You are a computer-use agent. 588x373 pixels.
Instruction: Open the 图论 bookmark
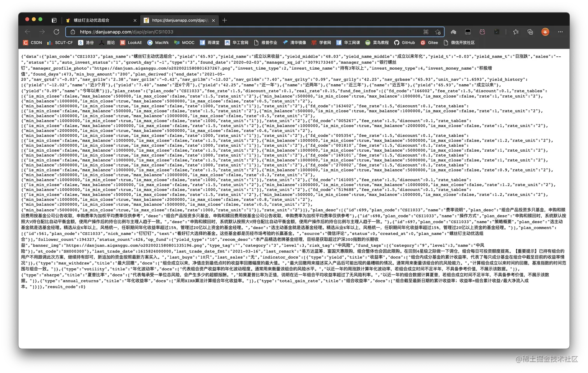pyautogui.click(x=107, y=43)
